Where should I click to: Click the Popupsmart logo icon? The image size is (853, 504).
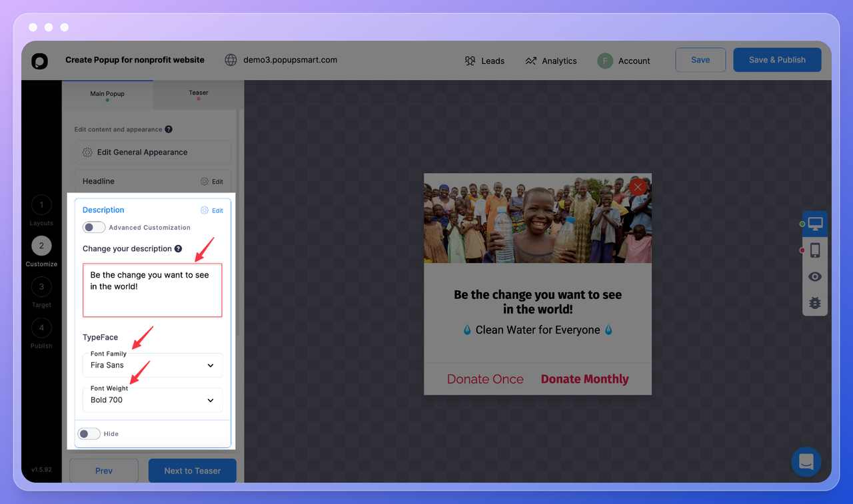coord(40,61)
